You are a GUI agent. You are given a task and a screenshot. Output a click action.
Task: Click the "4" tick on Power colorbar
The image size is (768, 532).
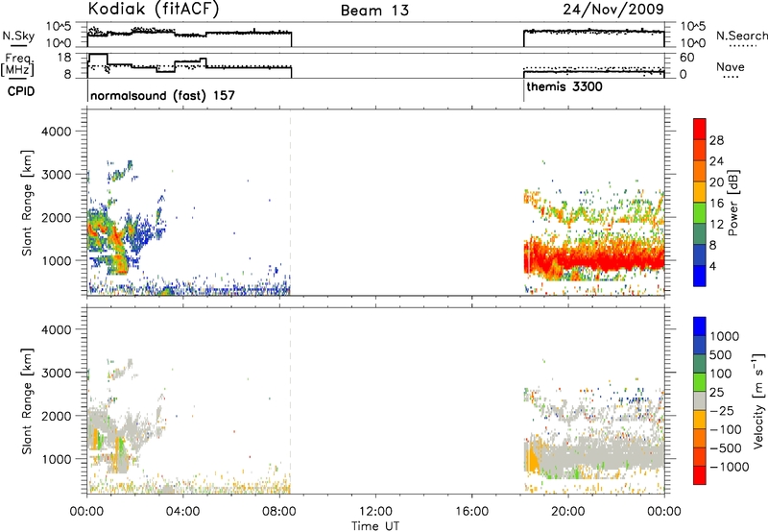712,266
